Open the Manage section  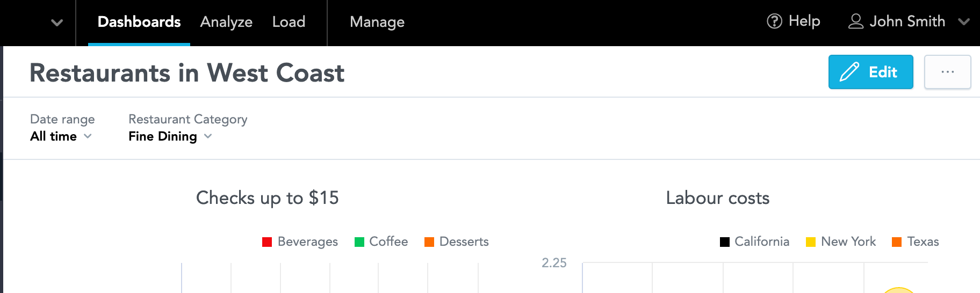click(377, 22)
